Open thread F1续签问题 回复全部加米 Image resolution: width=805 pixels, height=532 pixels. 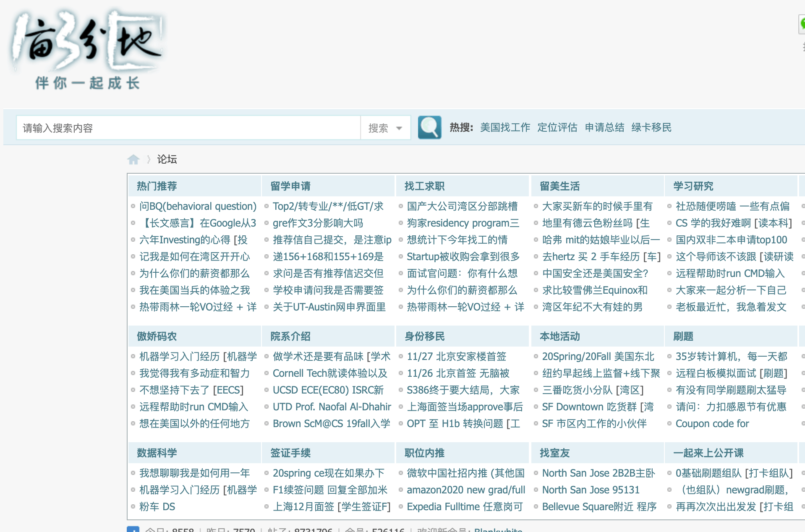coord(330,490)
